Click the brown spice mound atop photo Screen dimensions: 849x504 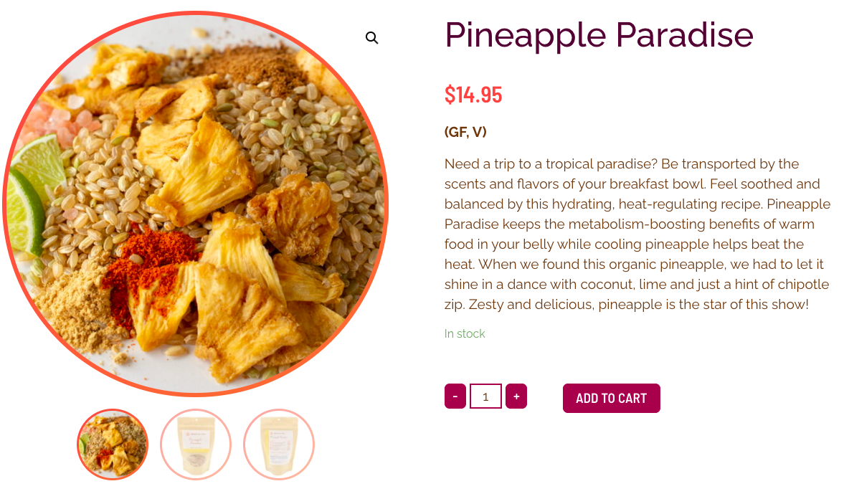(x=255, y=67)
